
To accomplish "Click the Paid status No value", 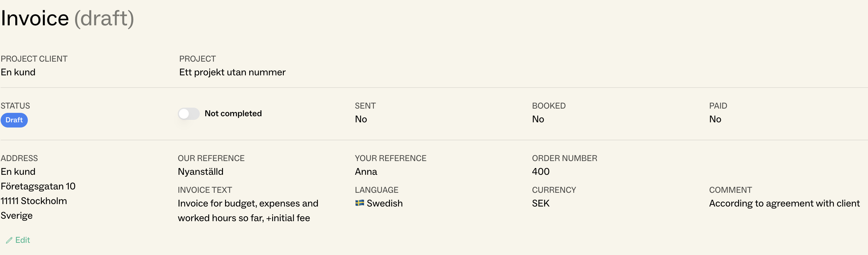I will point(715,119).
